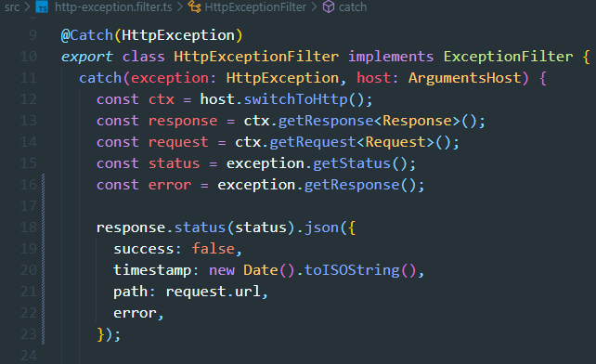Click the 'json' method call on line 18
The image size is (596, 364).
point(321,227)
